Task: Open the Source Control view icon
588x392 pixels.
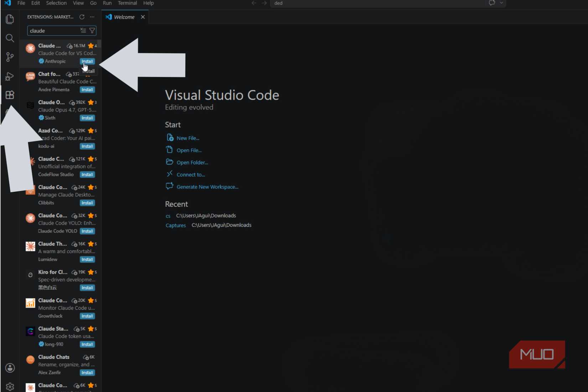Action: click(10, 57)
